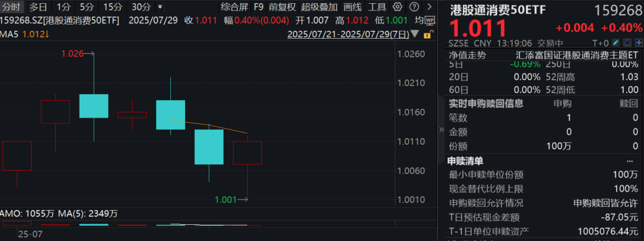Viewport: 644px width, 241px height.
Task: Click the right arrow chevron in the toolbar
Action: [x=430, y=6]
